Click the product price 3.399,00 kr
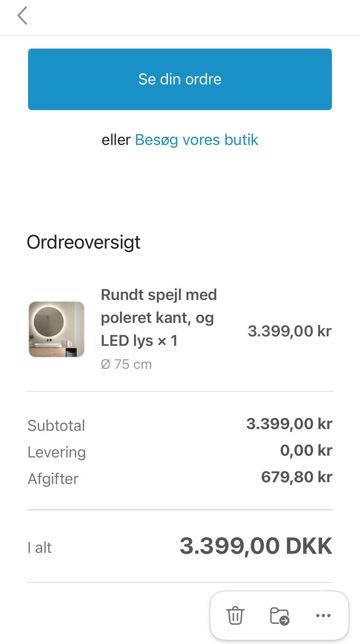 (x=289, y=331)
